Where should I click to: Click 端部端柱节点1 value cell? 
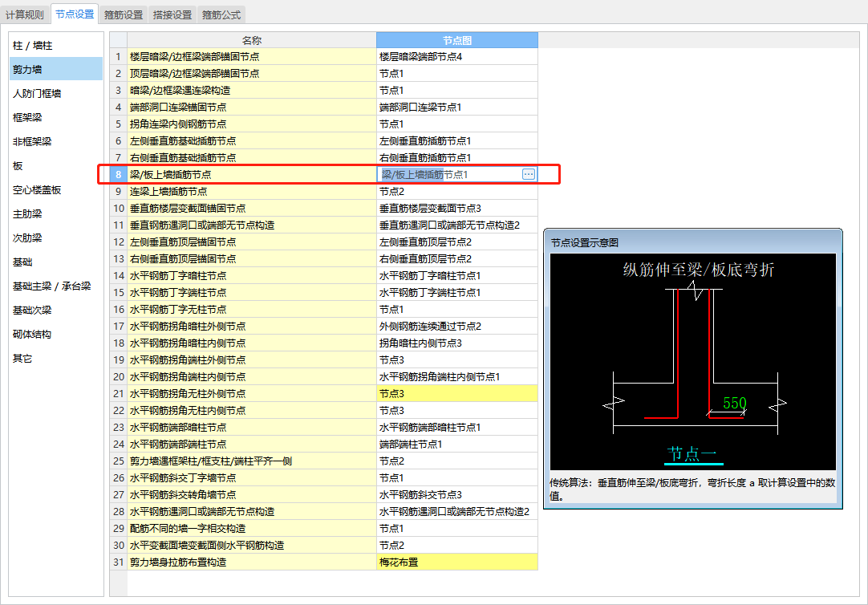[x=457, y=445]
